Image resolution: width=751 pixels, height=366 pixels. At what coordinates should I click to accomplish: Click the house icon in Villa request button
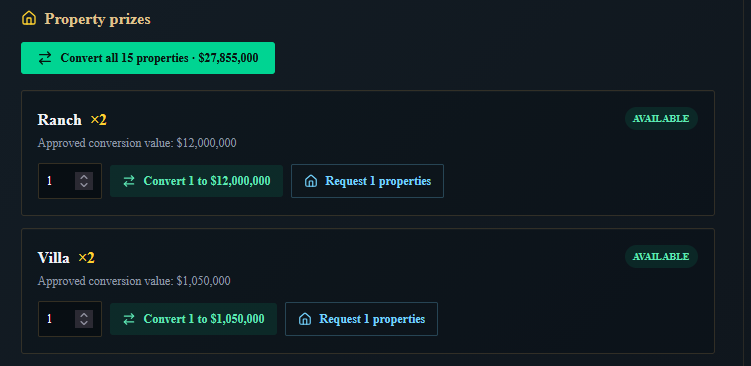(x=305, y=319)
